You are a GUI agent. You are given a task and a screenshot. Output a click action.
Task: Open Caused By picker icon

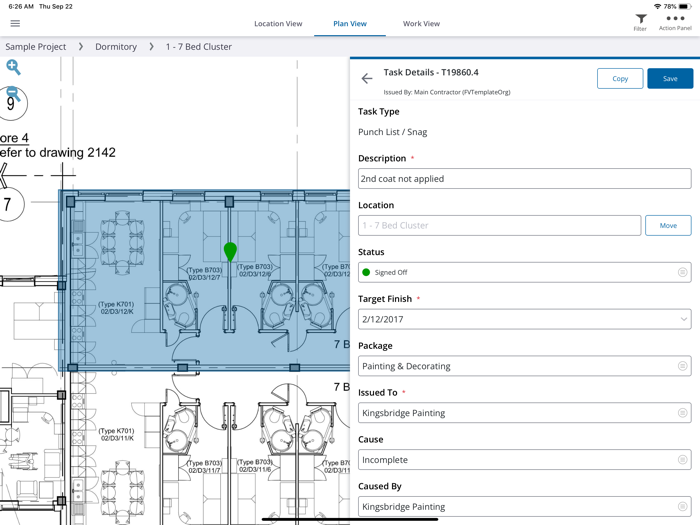[x=682, y=507]
